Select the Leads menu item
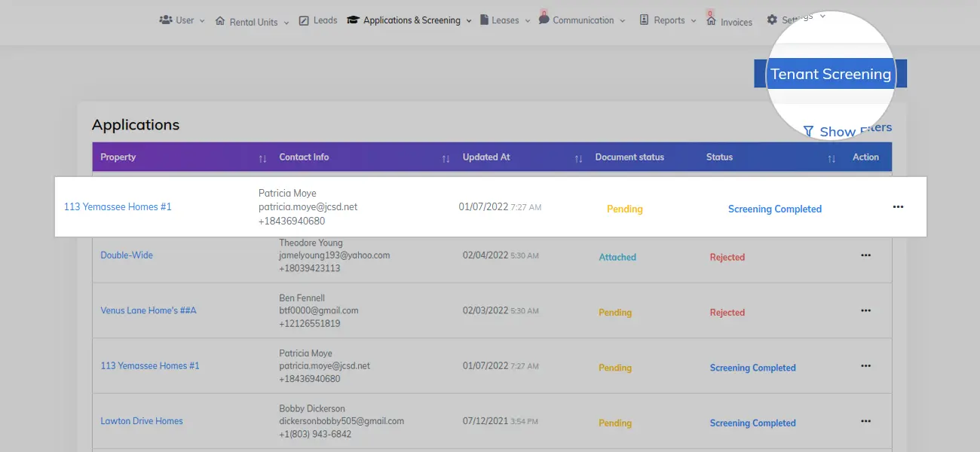This screenshot has width=980, height=452. point(325,20)
